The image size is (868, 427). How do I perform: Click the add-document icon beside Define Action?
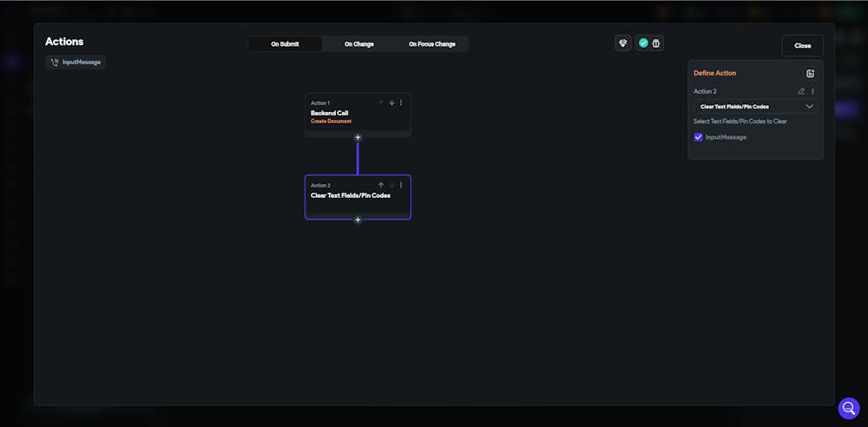(810, 73)
